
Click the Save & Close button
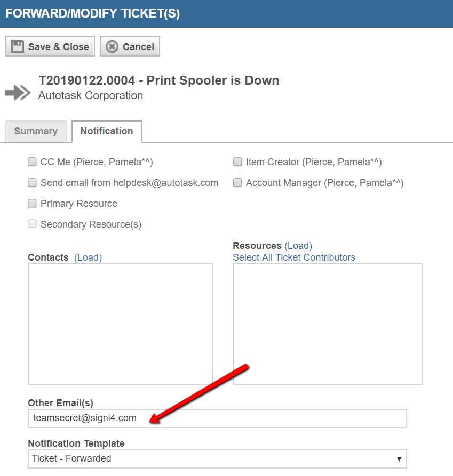pos(50,46)
